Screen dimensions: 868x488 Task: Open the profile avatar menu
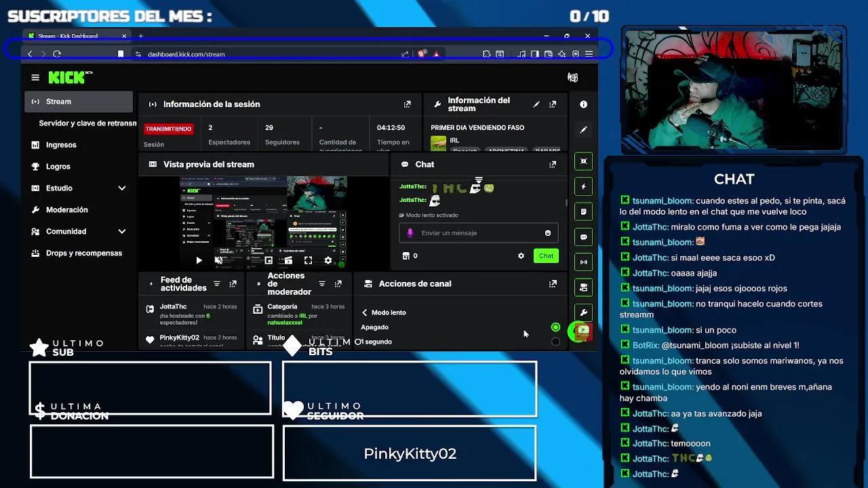[572, 77]
